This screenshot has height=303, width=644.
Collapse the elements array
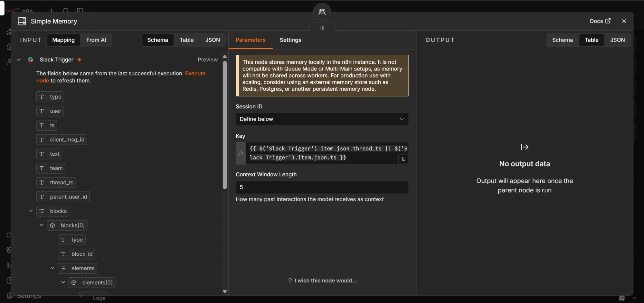(x=52, y=268)
